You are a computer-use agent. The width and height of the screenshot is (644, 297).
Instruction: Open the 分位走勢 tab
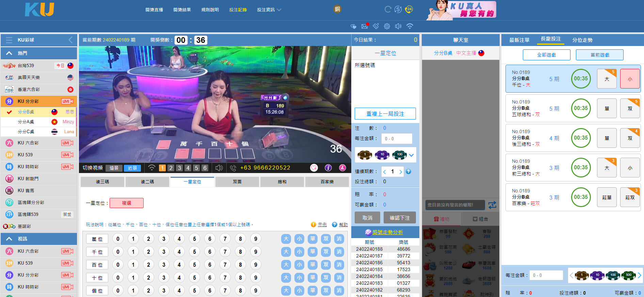pos(582,40)
